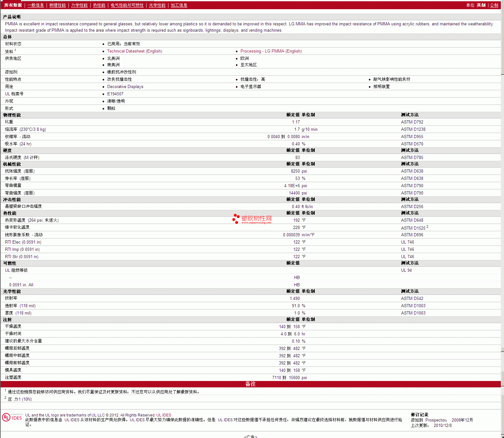Open the 电气性能与可燃性 tab
504x438 pixels.
tap(127, 5)
